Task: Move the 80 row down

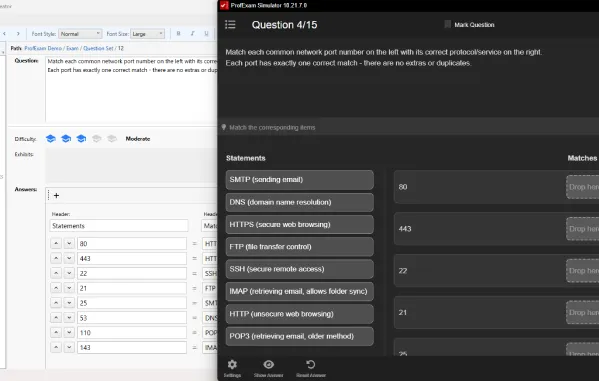Action: [x=69, y=243]
